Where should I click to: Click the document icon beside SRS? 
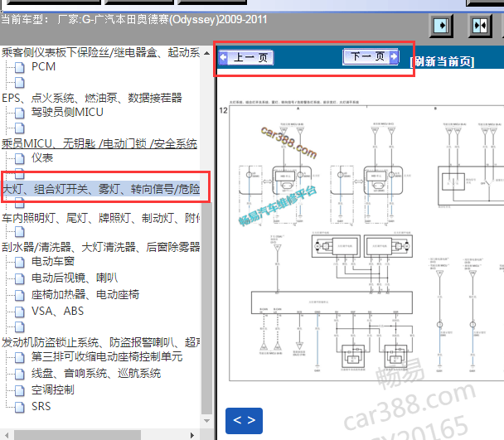pos(20,407)
